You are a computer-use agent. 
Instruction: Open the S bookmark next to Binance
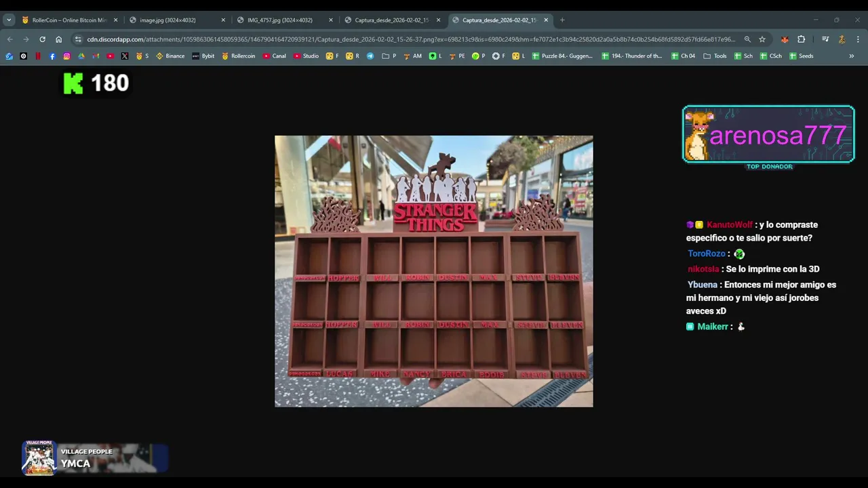point(142,56)
